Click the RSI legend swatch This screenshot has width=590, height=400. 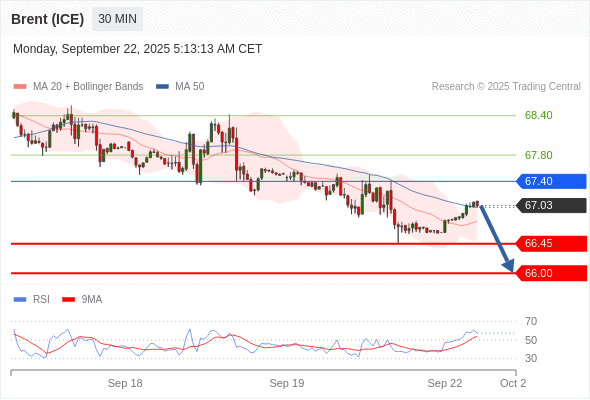[x=20, y=300]
